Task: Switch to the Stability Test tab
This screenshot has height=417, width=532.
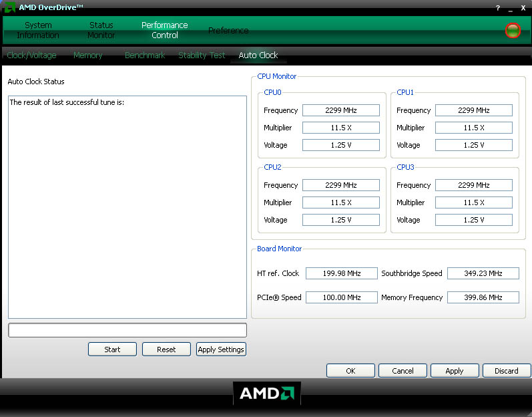Action: point(202,55)
